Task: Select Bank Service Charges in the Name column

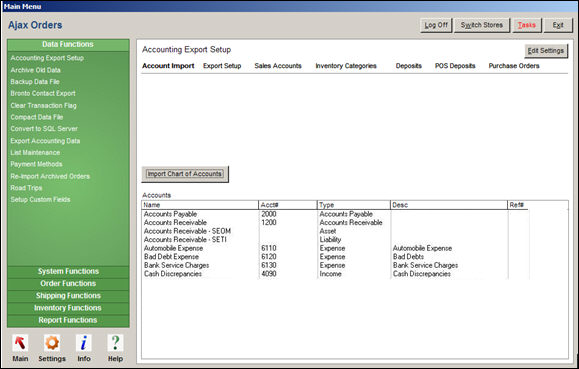Action: tap(177, 265)
